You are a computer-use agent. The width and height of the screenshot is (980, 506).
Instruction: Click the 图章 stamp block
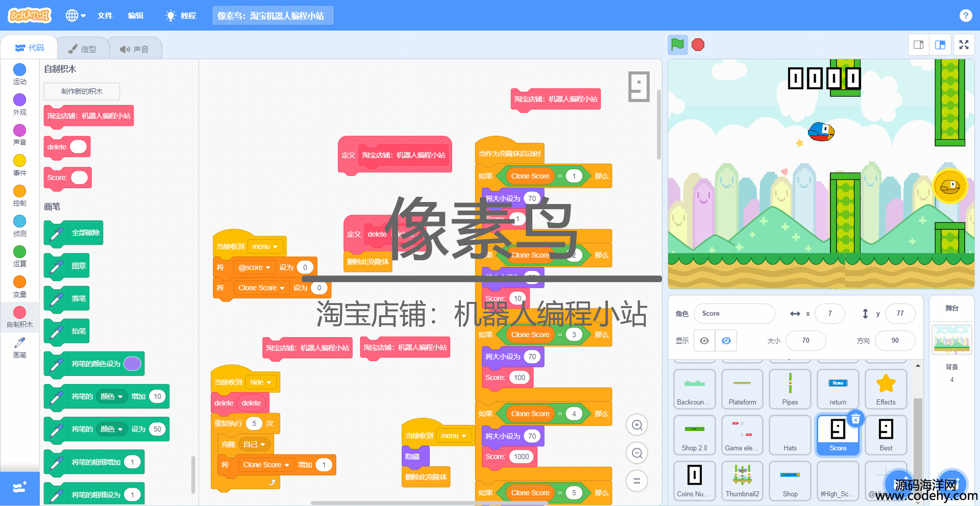click(x=67, y=266)
